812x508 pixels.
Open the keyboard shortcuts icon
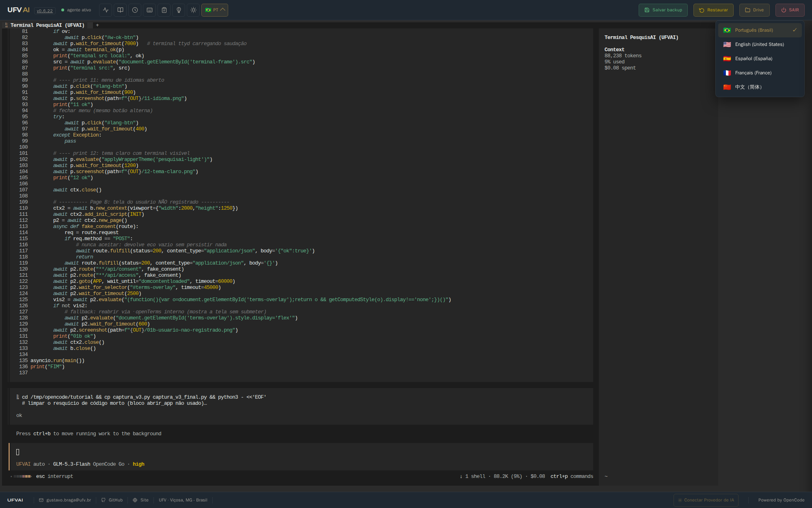(x=149, y=10)
